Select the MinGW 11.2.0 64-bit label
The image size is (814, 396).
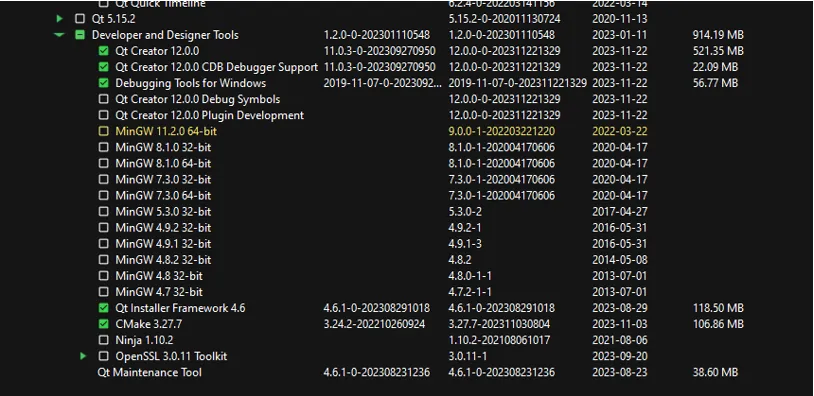[166, 131]
